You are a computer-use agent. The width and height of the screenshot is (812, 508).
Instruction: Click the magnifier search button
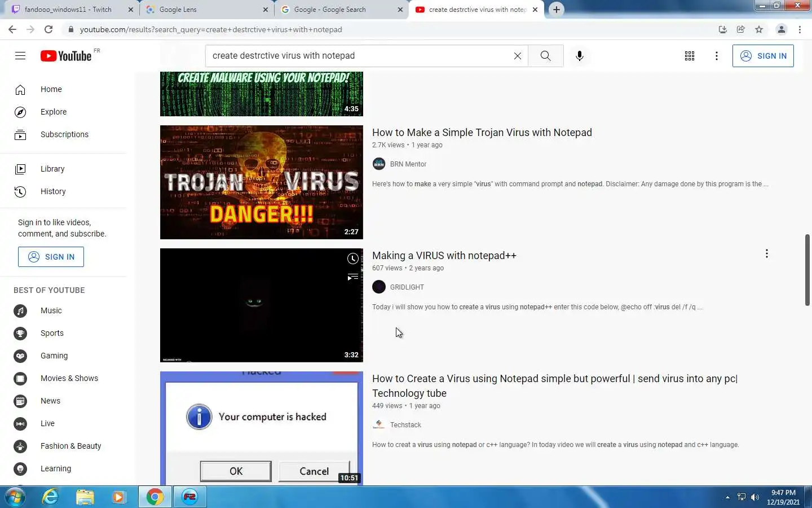tap(546, 56)
